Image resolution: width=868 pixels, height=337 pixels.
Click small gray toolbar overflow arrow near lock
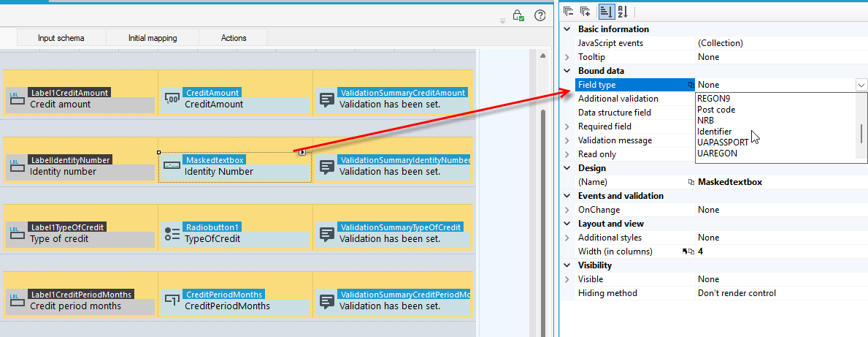pyautogui.click(x=503, y=21)
